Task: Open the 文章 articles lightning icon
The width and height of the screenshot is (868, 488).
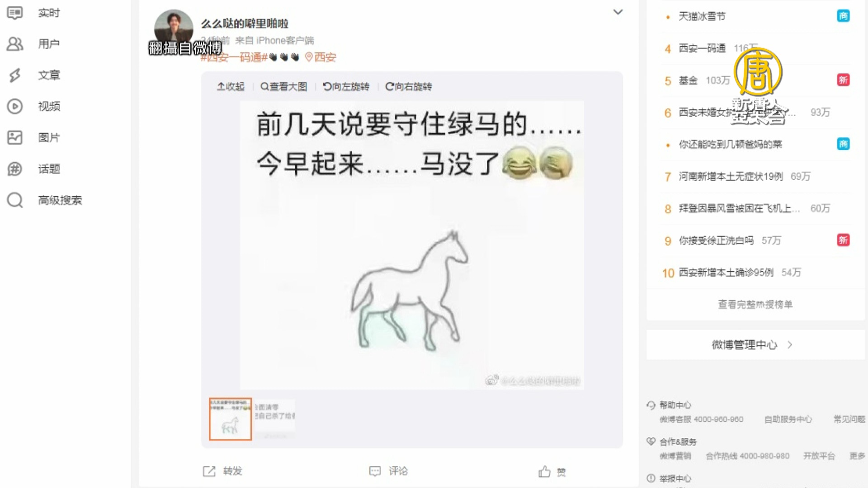Action: pyautogui.click(x=14, y=75)
